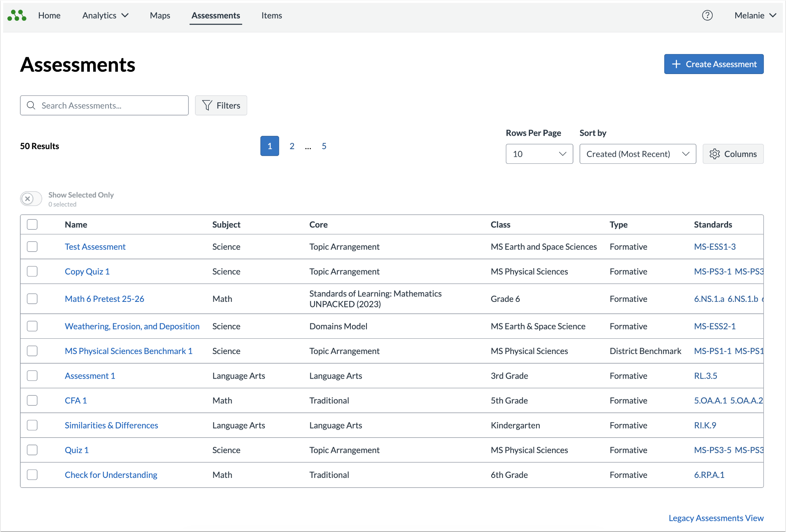
Task: Open Math 6 Pretest 25-26 assessment
Action: coord(104,299)
